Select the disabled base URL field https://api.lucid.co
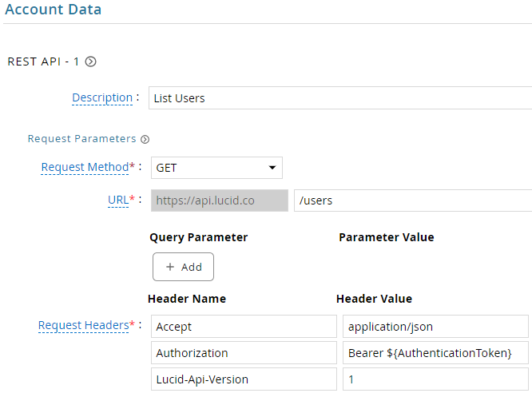The width and height of the screenshot is (532, 393). [220, 200]
